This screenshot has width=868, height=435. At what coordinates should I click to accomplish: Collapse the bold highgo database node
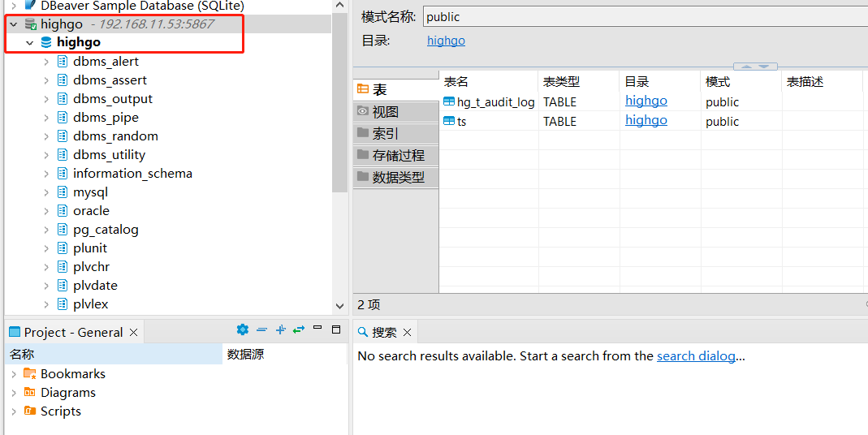29,43
